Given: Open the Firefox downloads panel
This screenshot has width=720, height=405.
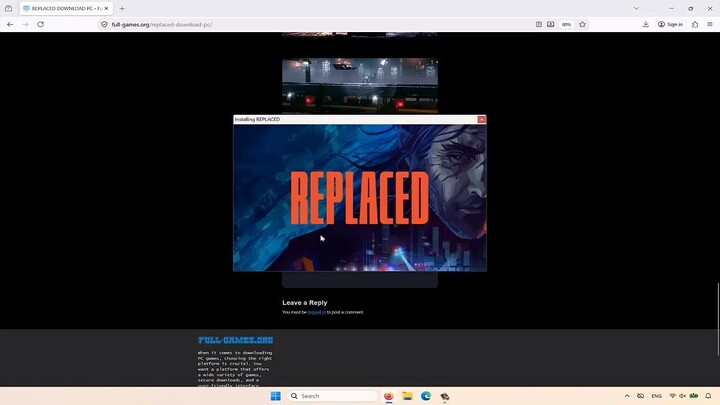Looking at the screenshot, I should pos(646,24).
